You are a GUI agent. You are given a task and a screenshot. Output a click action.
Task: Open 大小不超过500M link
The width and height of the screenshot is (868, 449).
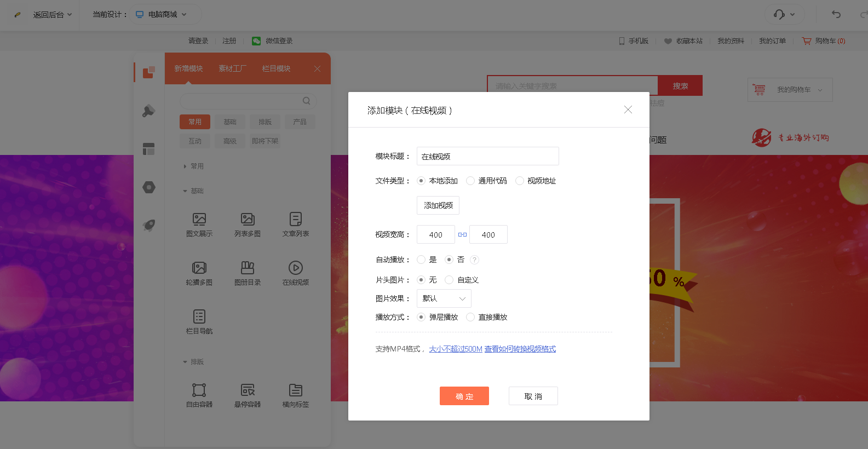click(x=456, y=349)
